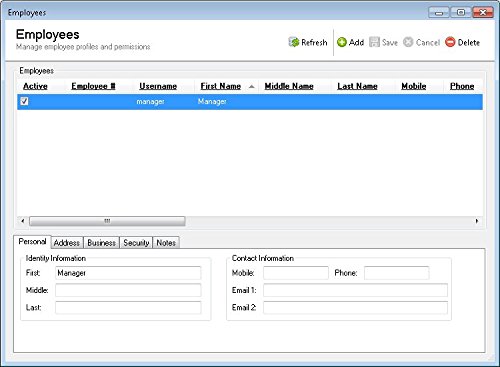Click the Middle name input field
This screenshot has height=367, width=500.
pyautogui.click(x=128, y=290)
